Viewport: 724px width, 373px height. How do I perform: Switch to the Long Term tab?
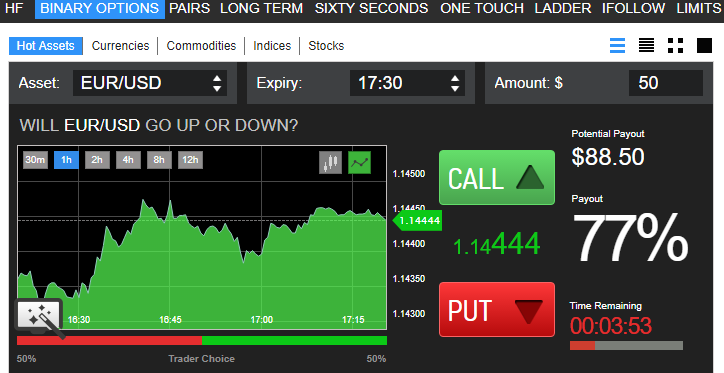pyautogui.click(x=261, y=8)
